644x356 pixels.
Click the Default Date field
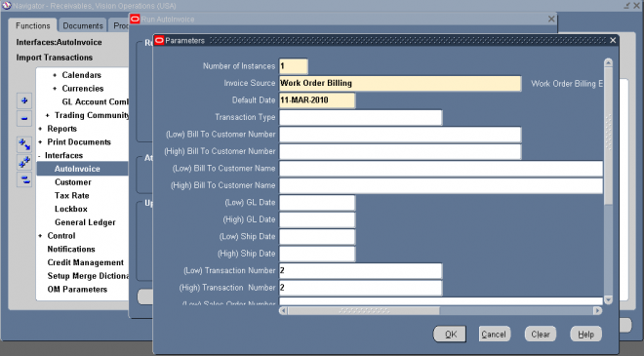tap(317, 100)
